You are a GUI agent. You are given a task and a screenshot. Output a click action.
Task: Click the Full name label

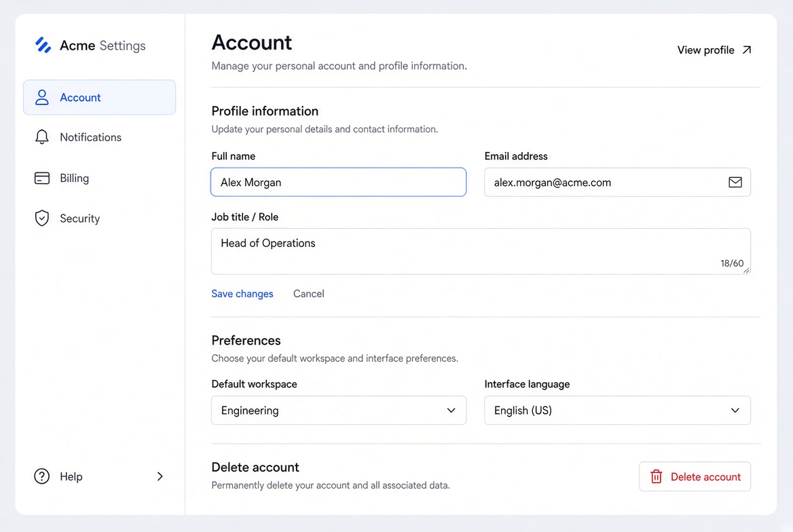(x=233, y=156)
